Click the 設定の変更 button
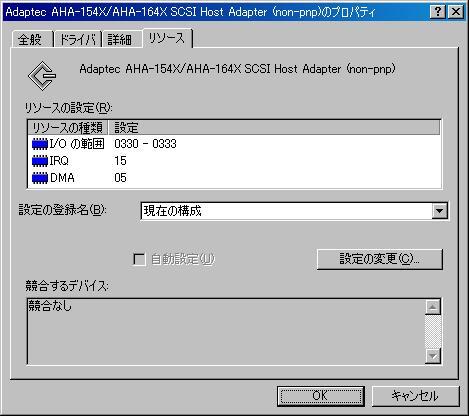The height and width of the screenshot is (416, 469). point(380,259)
